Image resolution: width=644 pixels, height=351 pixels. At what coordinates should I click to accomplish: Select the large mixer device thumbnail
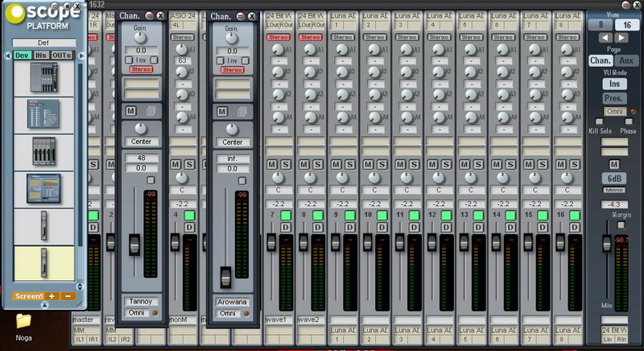(46, 77)
